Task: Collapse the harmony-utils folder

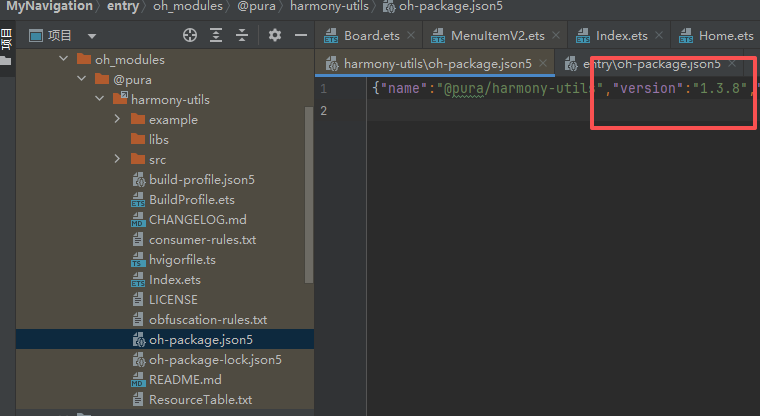Action: pos(100,100)
